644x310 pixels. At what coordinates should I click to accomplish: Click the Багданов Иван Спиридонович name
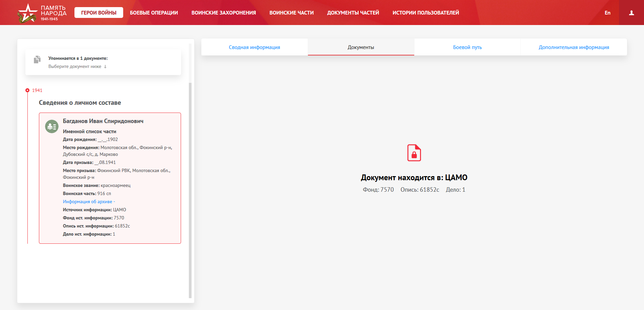point(103,121)
